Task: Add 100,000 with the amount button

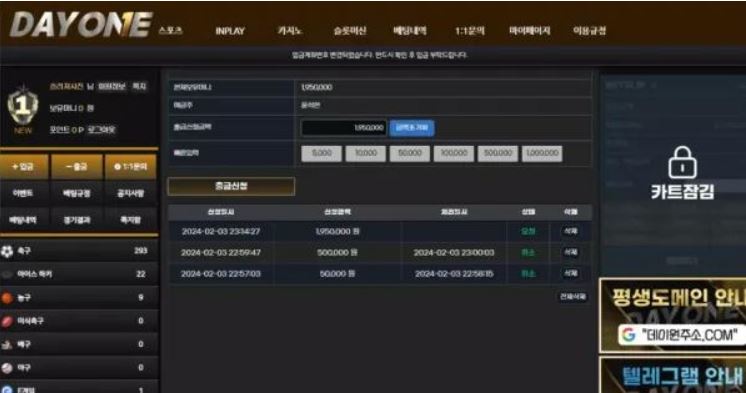Action: click(x=453, y=153)
